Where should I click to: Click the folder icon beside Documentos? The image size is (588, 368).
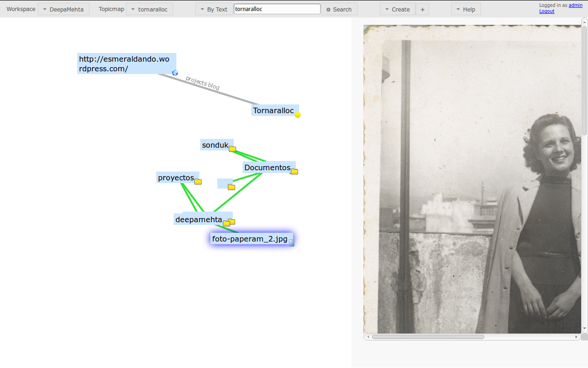(294, 172)
